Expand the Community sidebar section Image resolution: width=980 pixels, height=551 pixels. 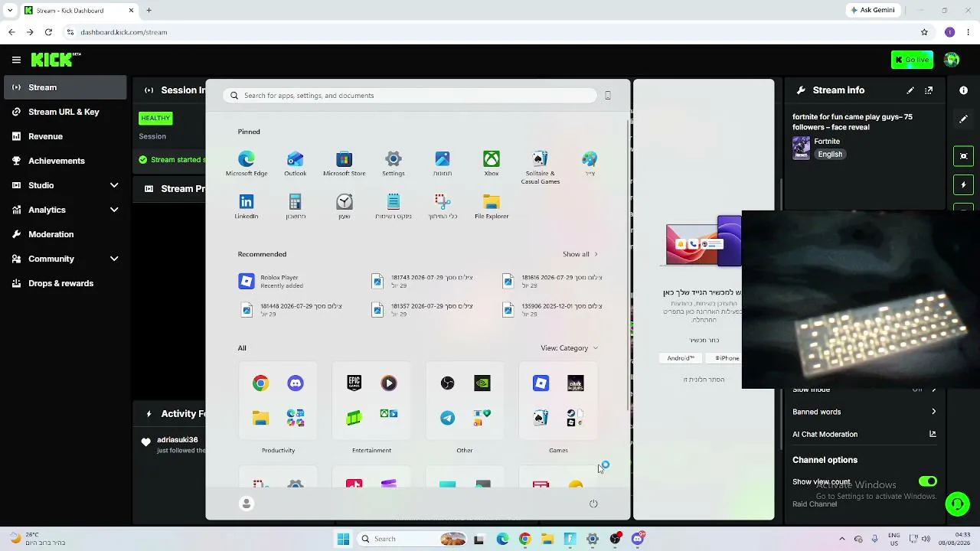tap(114, 259)
